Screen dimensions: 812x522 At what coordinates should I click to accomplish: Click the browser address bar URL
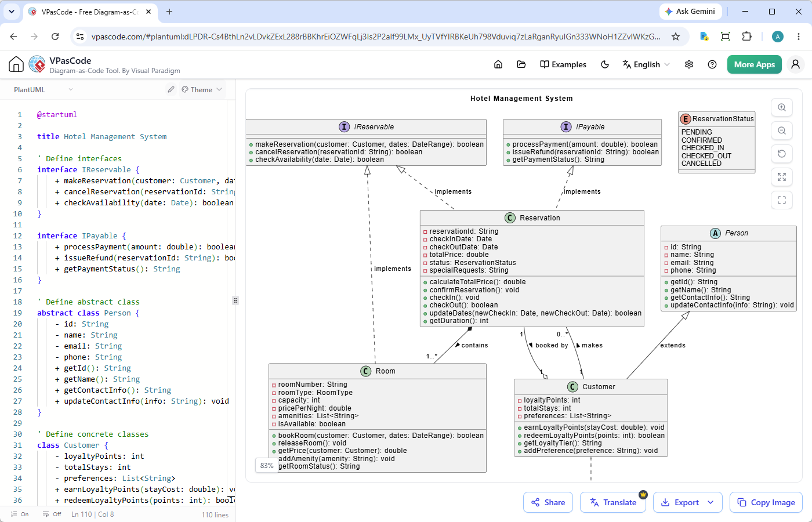tap(376, 37)
